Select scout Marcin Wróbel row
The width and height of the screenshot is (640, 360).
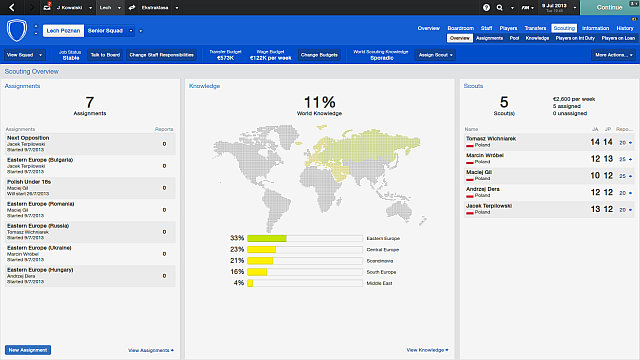(549, 159)
